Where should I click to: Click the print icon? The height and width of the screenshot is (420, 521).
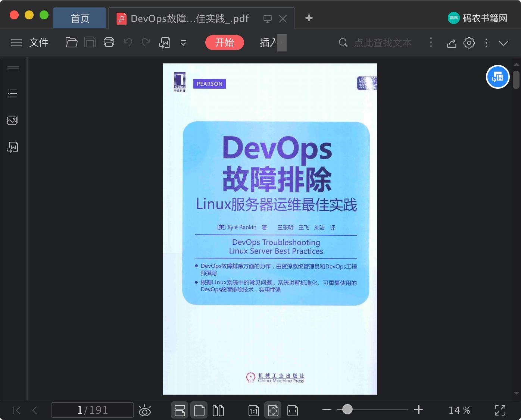109,43
